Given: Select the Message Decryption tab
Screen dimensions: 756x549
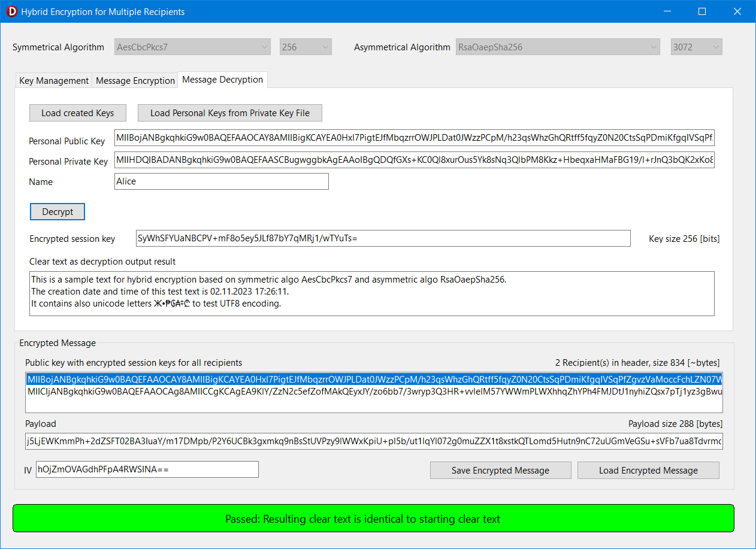Looking at the screenshot, I should click(x=222, y=80).
